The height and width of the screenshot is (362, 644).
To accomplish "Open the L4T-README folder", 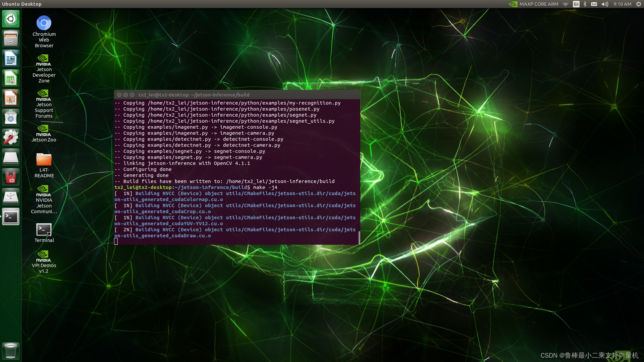I will click(x=44, y=165).
